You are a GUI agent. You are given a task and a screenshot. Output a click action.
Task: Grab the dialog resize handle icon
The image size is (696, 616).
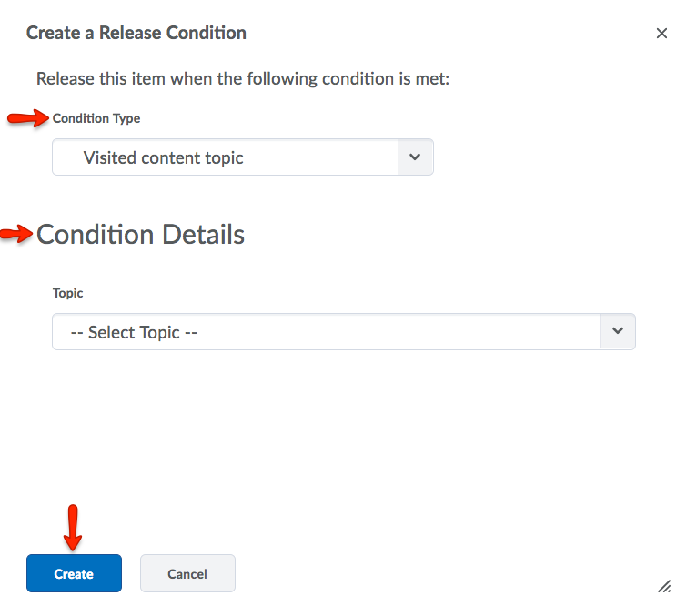pos(664,587)
